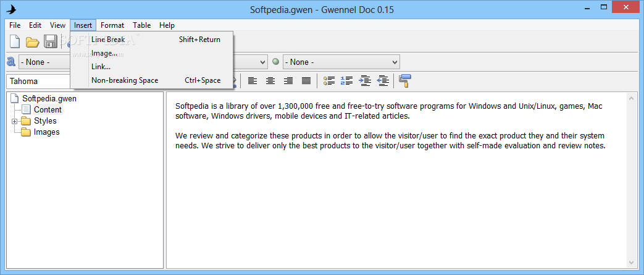The image size is (644, 275).
Task: Open the View menu
Action: coord(57,25)
